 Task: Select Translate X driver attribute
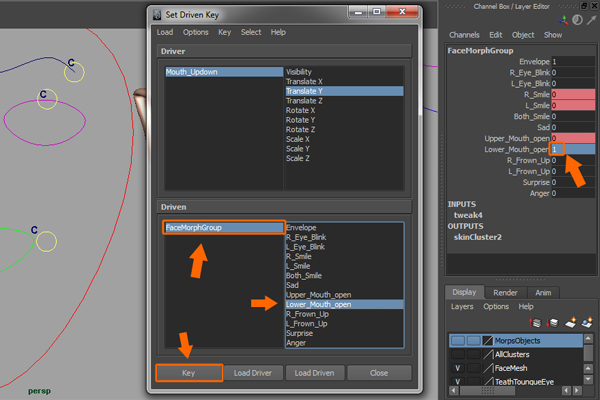(x=344, y=82)
